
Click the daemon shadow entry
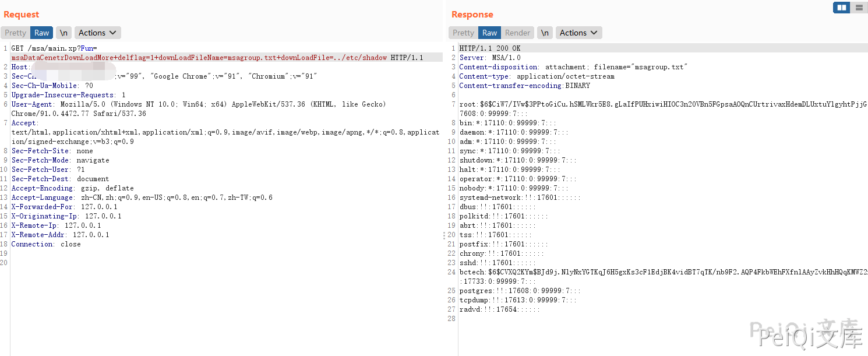pos(514,132)
